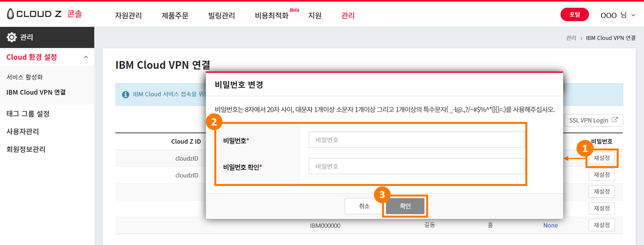The width and height of the screenshot is (644, 245).
Task: Click the Cloud 환경 설정 sidebar heading
Action: tap(32, 57)
